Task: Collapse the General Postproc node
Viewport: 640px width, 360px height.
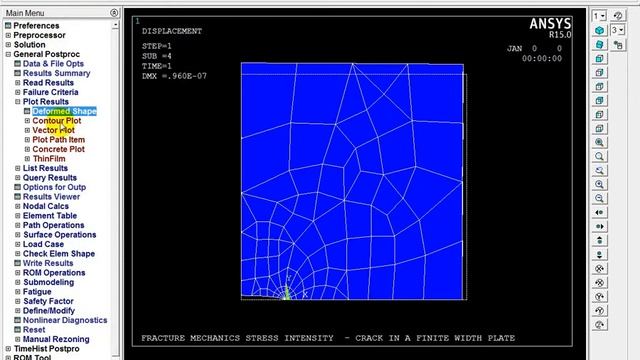Action: 8,54
